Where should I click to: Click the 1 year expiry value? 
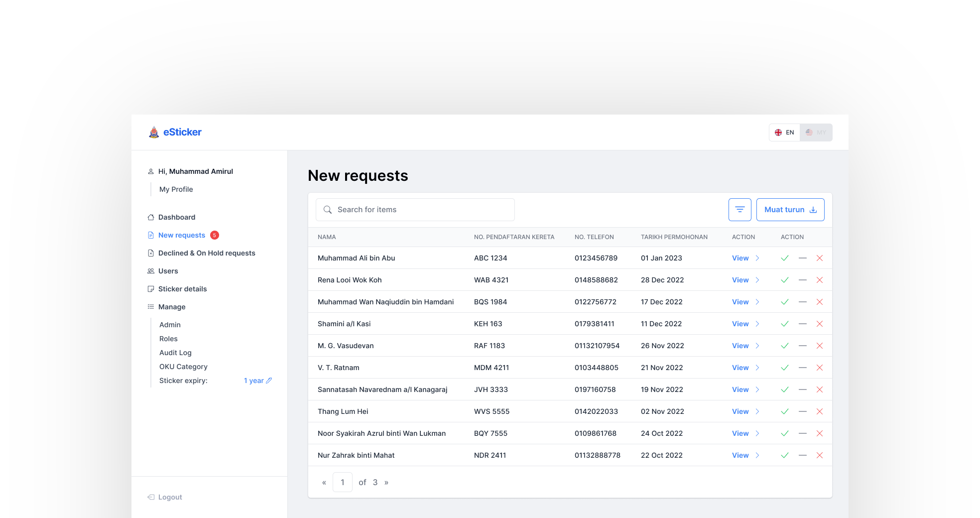click(253, 381)
